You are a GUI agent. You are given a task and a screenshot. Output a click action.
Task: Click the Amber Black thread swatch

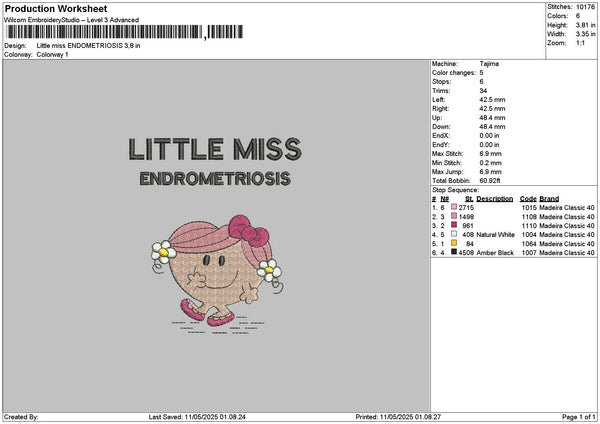[454, 252]
